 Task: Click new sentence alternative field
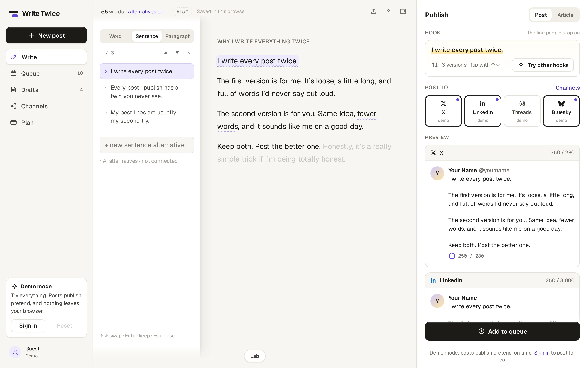pos(147,145)
